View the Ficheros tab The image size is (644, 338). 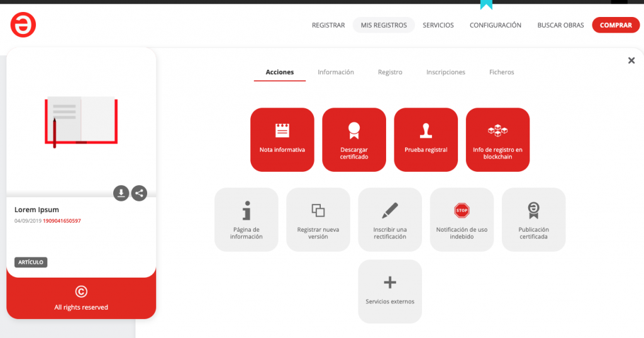click(501, 72)
